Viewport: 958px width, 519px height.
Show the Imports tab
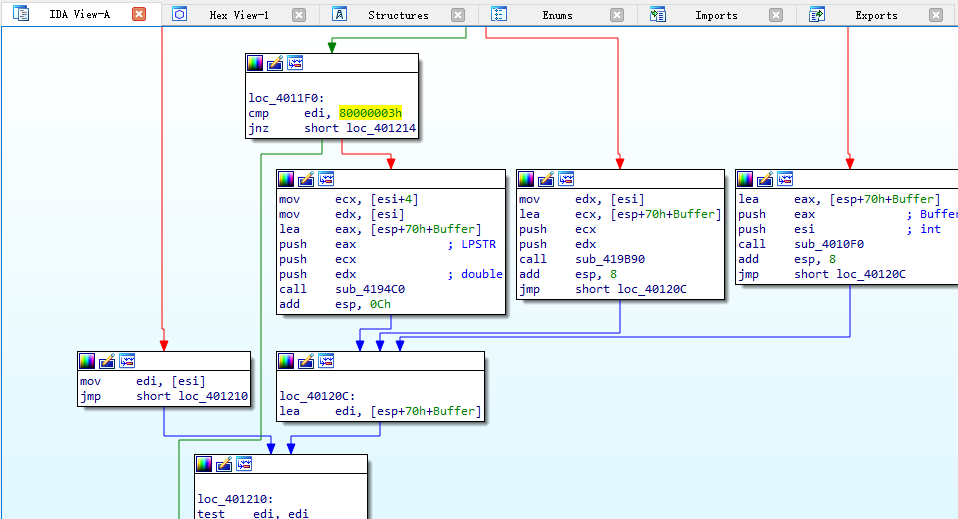click(716, 15)
